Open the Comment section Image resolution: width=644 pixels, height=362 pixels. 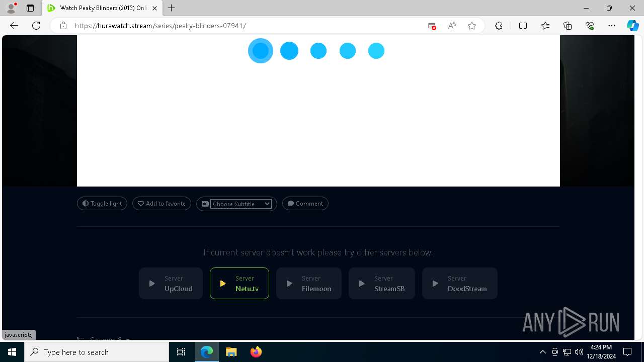pos(305,204)
